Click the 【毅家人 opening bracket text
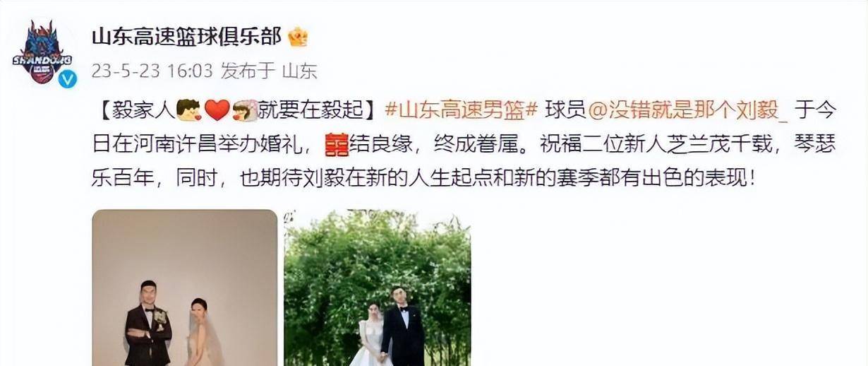This screenshot has height=366, width=868. 133,110
